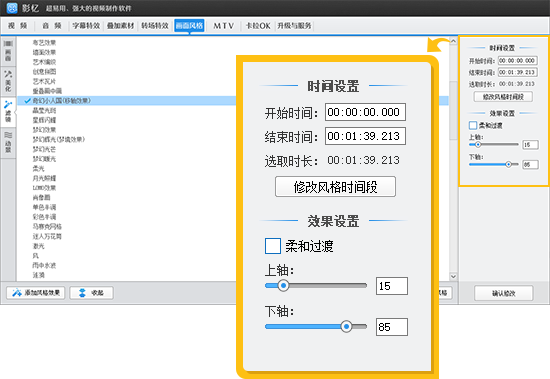The width and height of the screenshot is (550, 379).
Task: Click 上轴 slider in small settings panel
Action: point(494,145)
